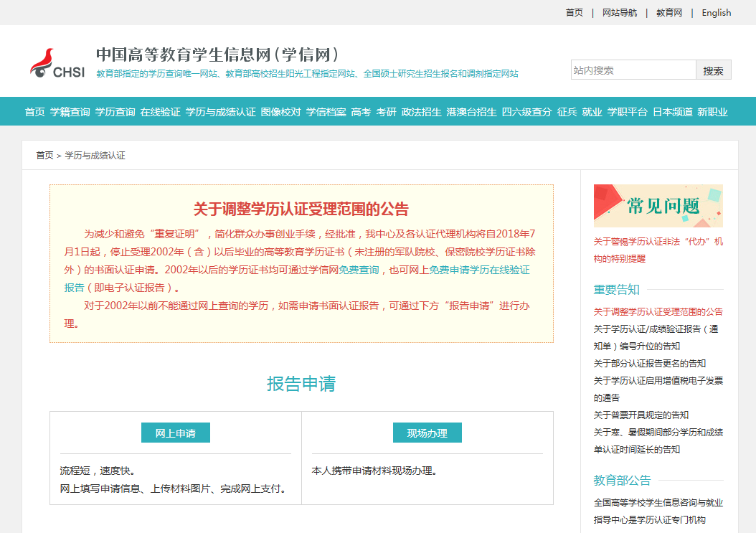Viewport: 756px width, 533px height.
Task: Go to 高考 section
Action: coord(361,112)
